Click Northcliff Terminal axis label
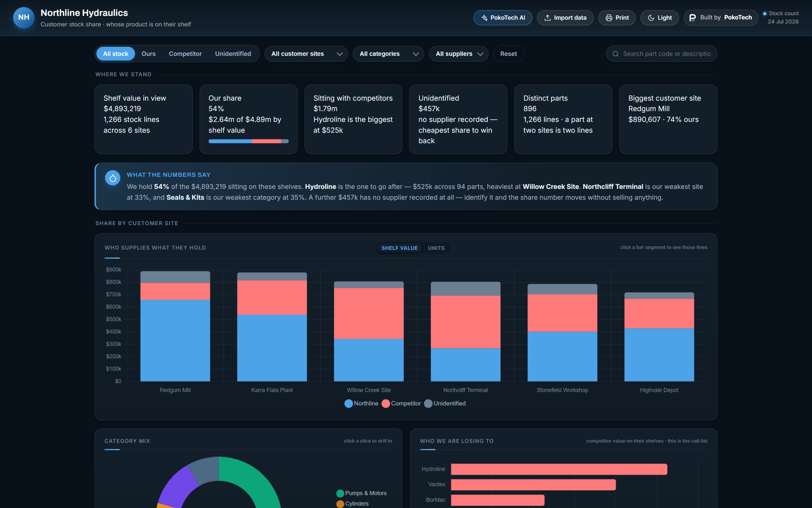This screenshot has height=508, width=812. pos(465,390)
